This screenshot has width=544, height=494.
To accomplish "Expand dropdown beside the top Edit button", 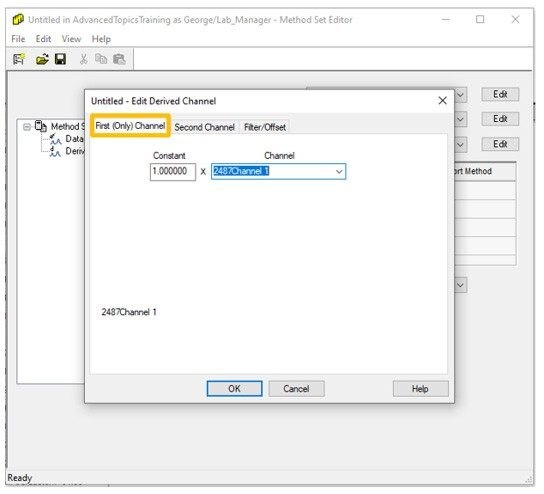I will click(460, 95).
